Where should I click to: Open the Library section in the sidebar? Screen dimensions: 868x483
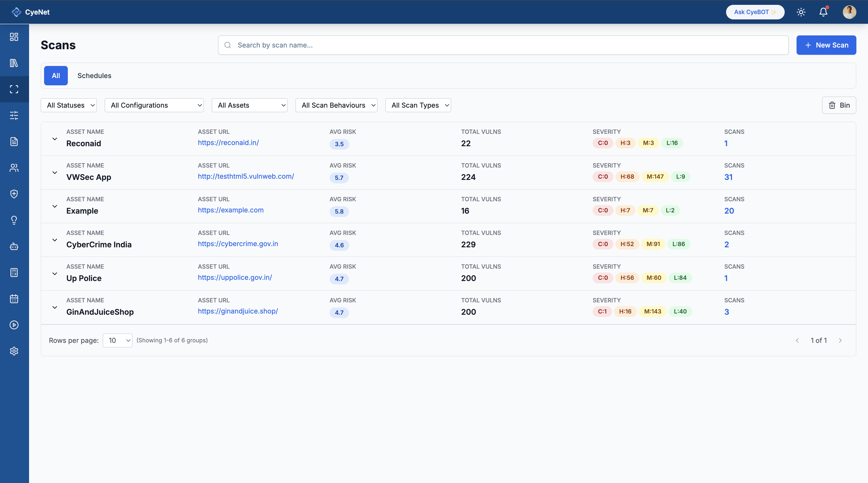[14, 63]
